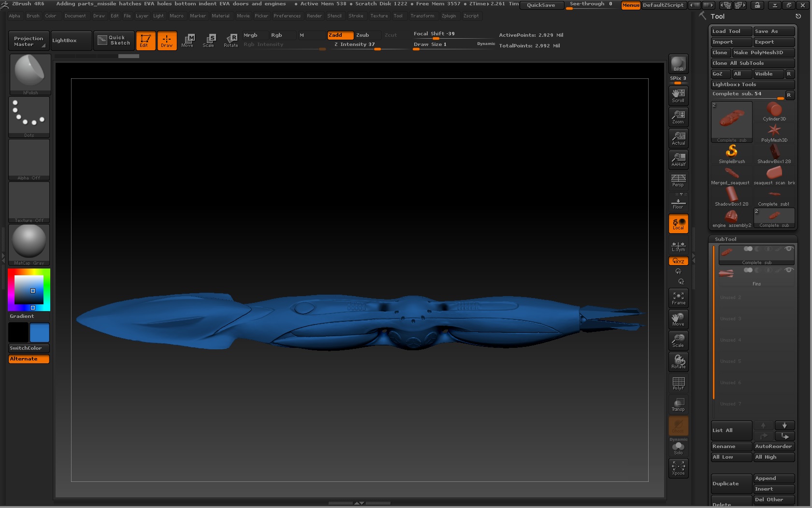The image size is (812, 508).
Task: Enable Transp transparency mode
Action: point(678,404)
